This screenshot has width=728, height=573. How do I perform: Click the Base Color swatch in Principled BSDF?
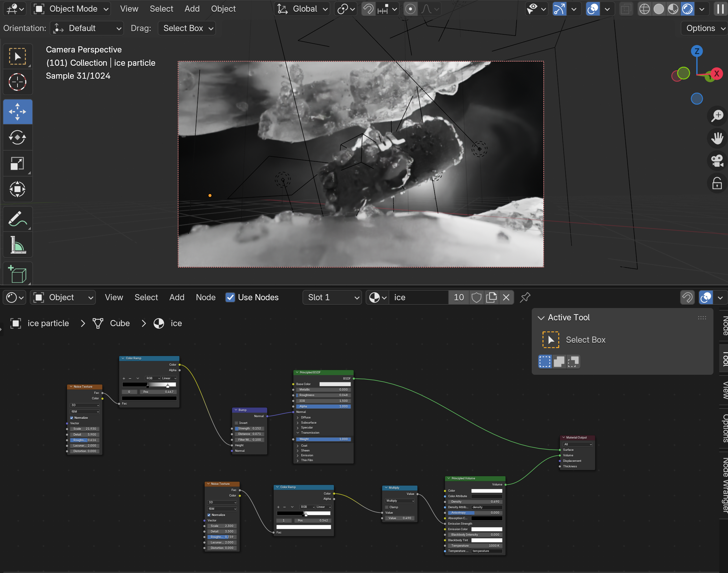335,384
